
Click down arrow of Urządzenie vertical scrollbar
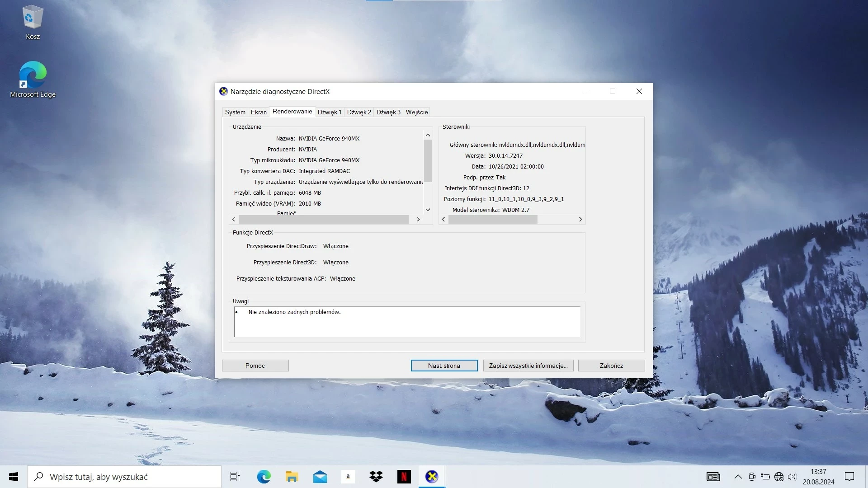pos(428,210)
